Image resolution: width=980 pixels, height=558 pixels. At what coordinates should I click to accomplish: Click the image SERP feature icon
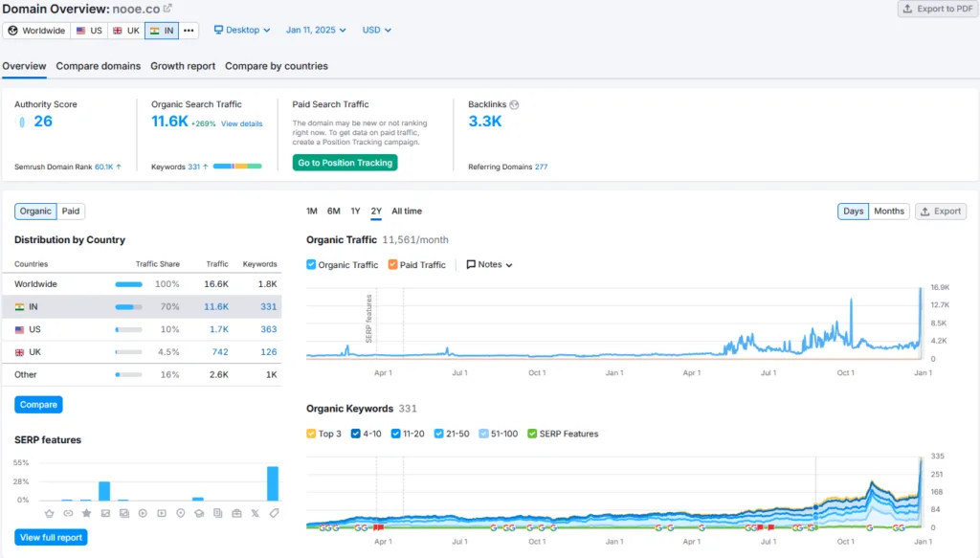tap(105, 513)
